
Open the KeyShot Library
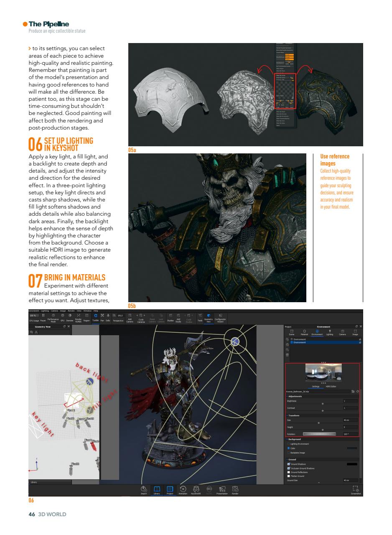coord(157,489)
